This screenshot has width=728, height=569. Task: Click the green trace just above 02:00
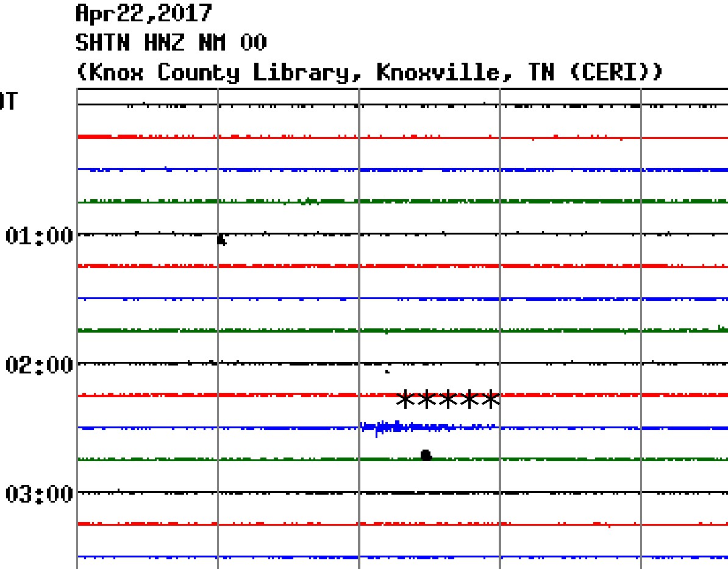point(402,330)
